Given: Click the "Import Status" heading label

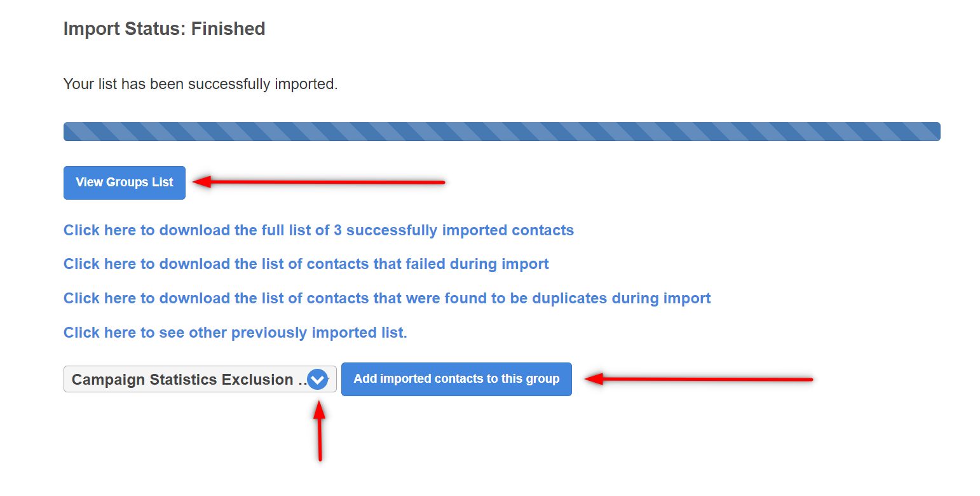Looking at the screenshot, I should pos(125,29).
